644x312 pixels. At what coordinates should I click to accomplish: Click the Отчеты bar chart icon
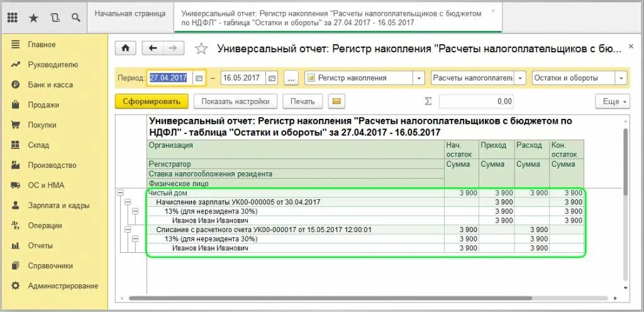pyautogui.click(x=16, y=245)
